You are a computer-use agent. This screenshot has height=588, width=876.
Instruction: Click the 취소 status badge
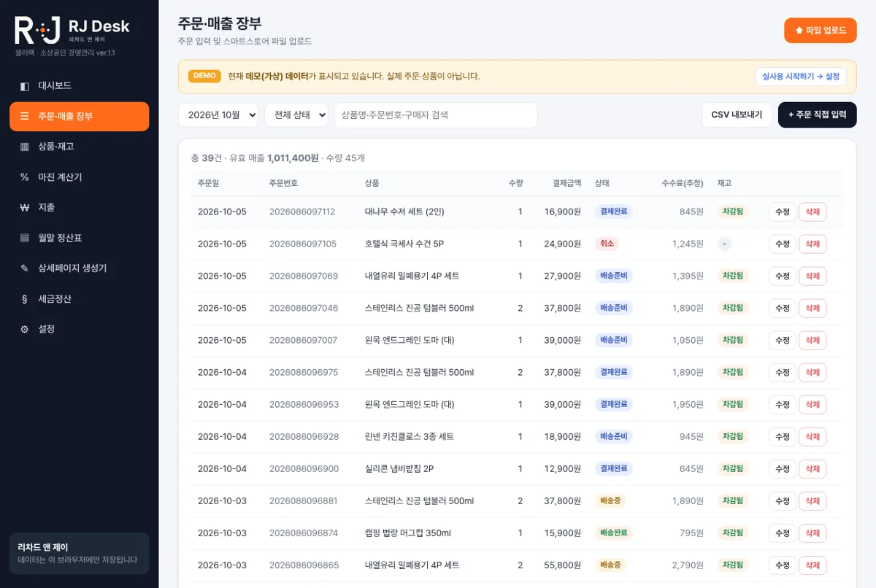[607, 244]
